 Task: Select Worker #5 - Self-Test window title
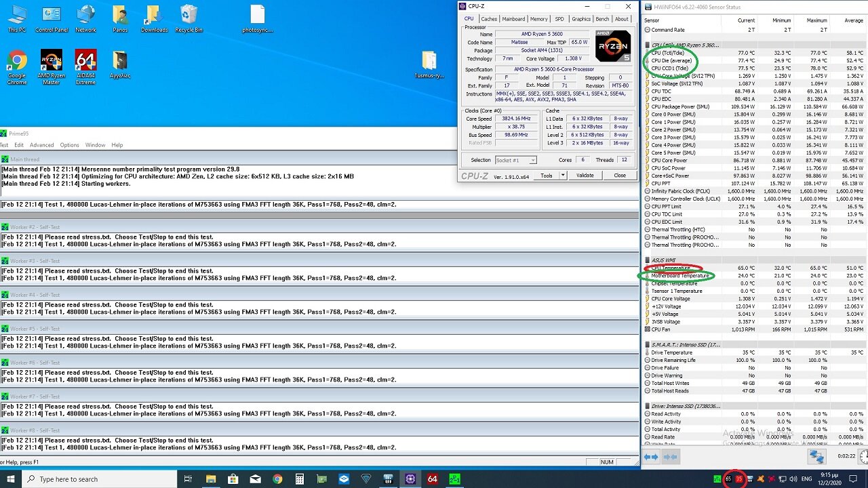tap(35, 329)
